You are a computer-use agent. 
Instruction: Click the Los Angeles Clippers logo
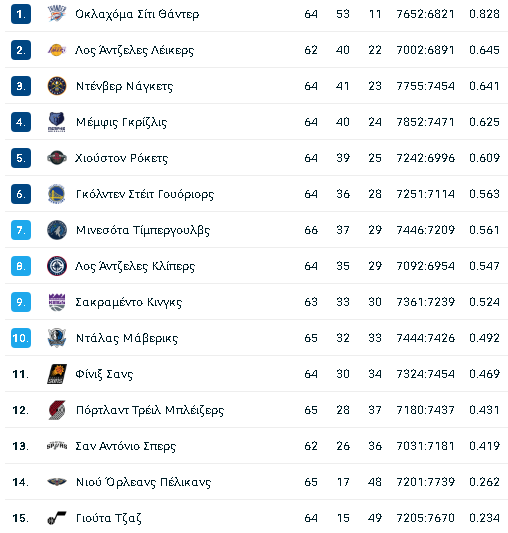(56, 266)
